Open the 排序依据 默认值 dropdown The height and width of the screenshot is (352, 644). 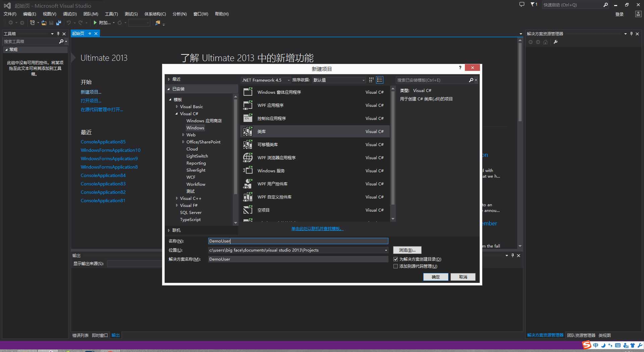[339, 80]
